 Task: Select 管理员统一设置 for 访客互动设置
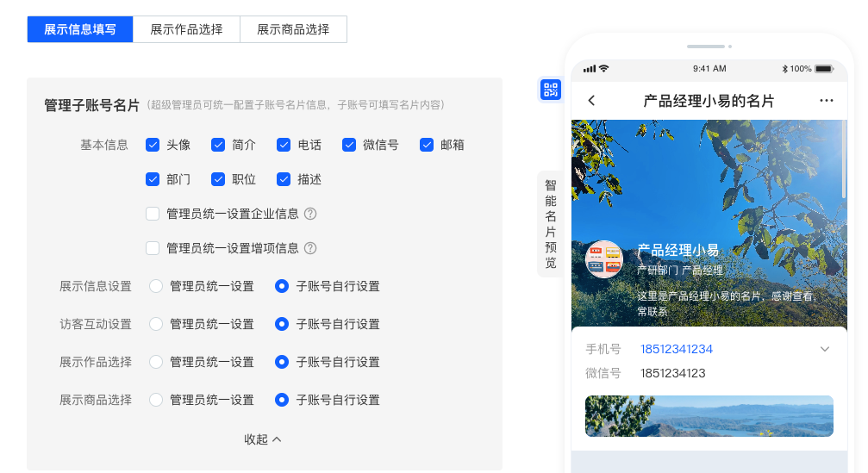pos(156,324)
